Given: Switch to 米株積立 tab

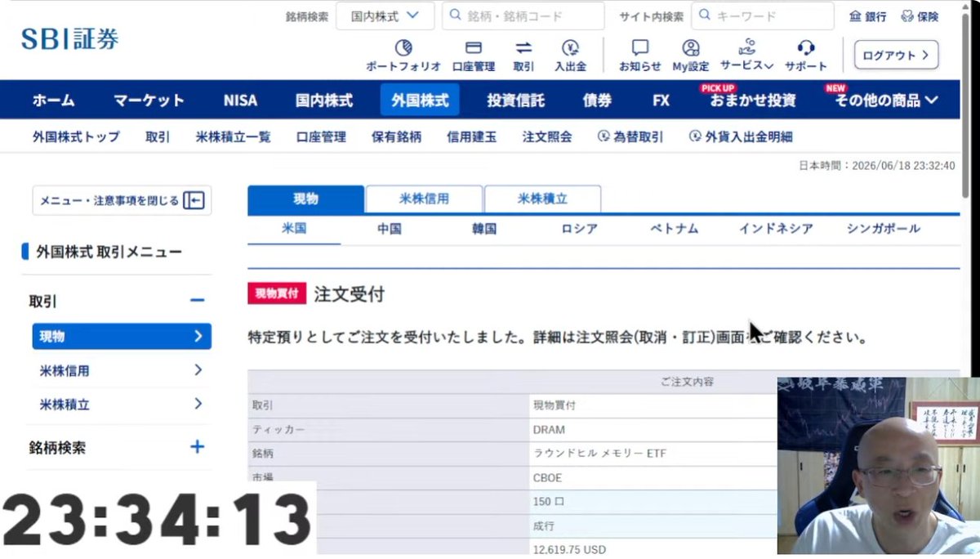Looking at the screenshot, I should 542,199.
